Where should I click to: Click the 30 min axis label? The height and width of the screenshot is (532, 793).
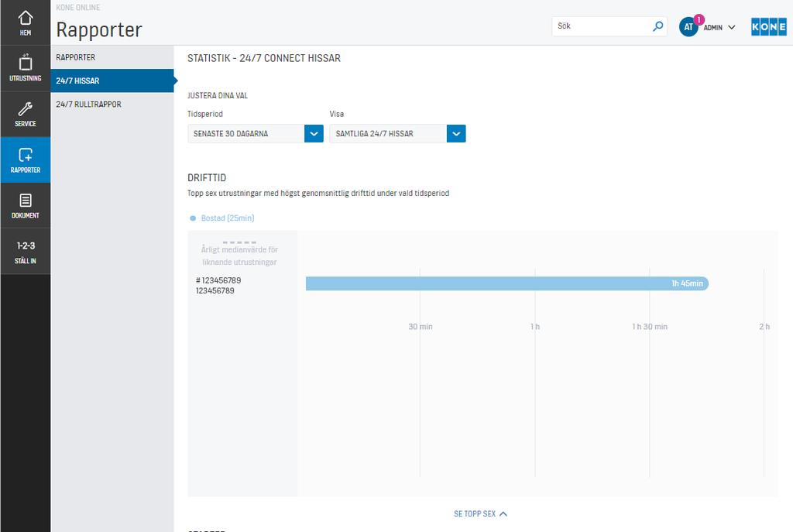coord(421,327)
